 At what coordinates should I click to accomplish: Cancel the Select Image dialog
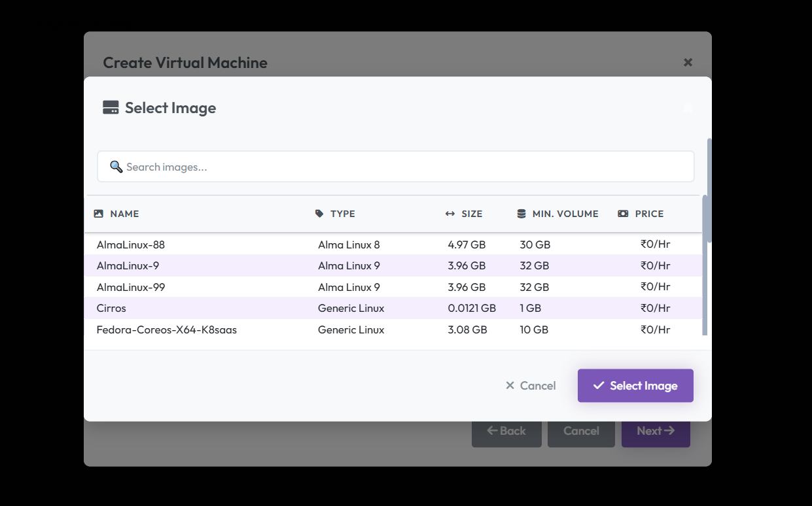[531, 386]
